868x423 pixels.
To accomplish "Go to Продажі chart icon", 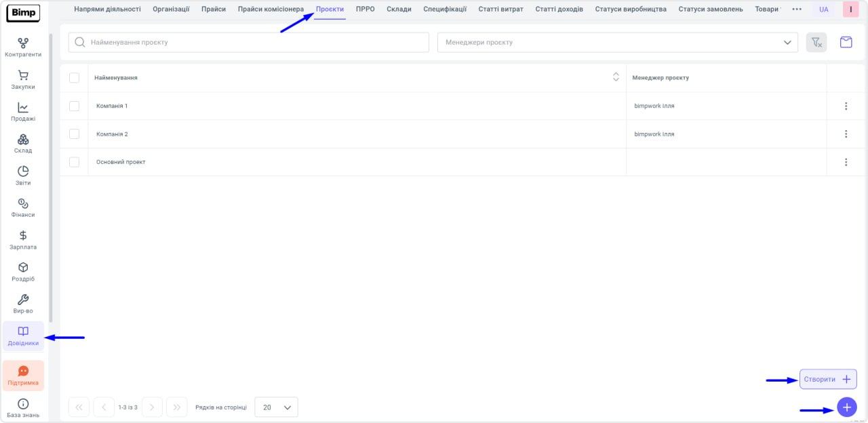I will 23,111.
